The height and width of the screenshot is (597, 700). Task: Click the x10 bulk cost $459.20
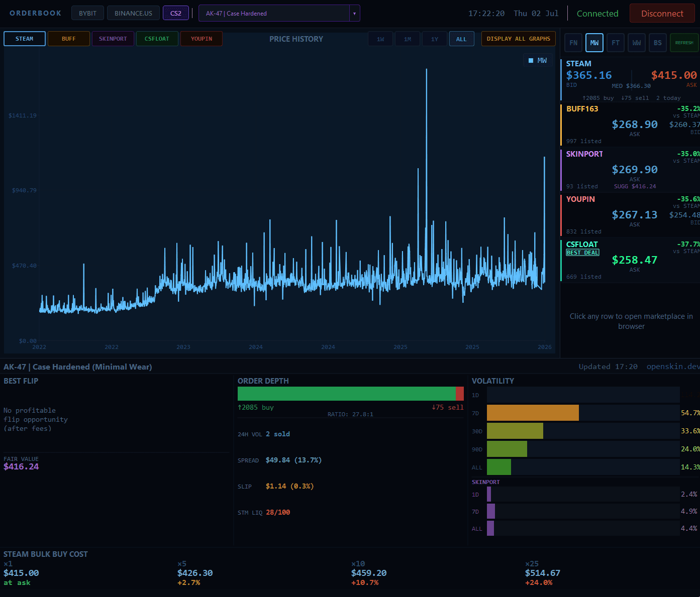(369, 573)
